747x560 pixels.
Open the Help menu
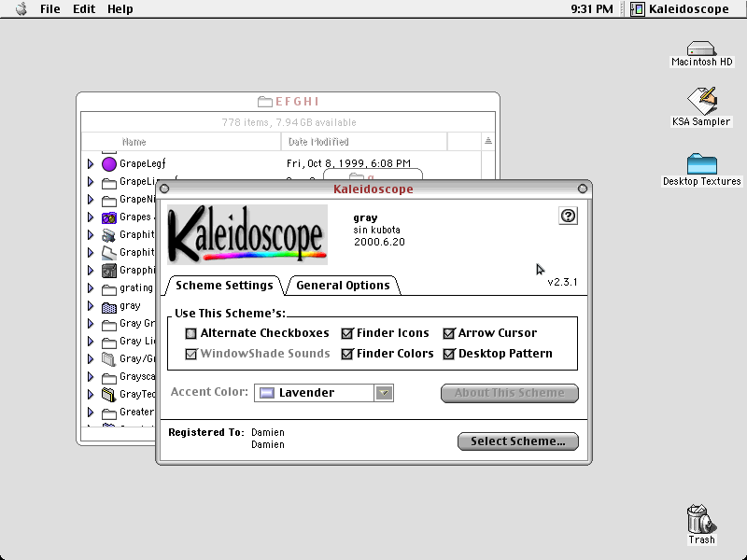[120, 9]
